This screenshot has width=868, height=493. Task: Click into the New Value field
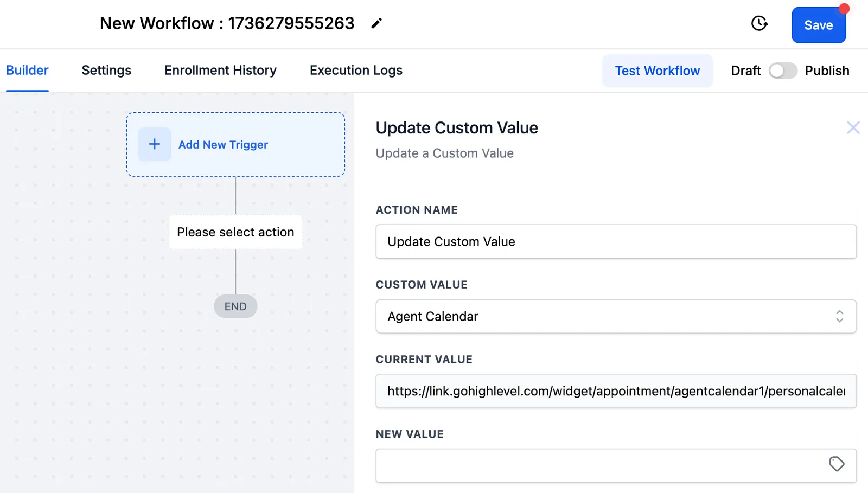coord(616,465)
